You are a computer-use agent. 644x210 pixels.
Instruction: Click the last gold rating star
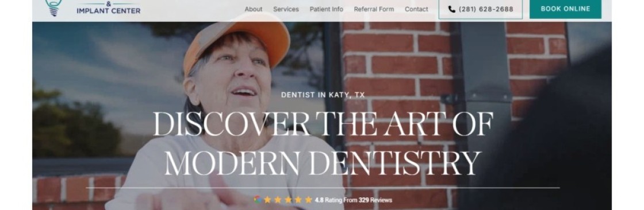(x=308, y=200)
